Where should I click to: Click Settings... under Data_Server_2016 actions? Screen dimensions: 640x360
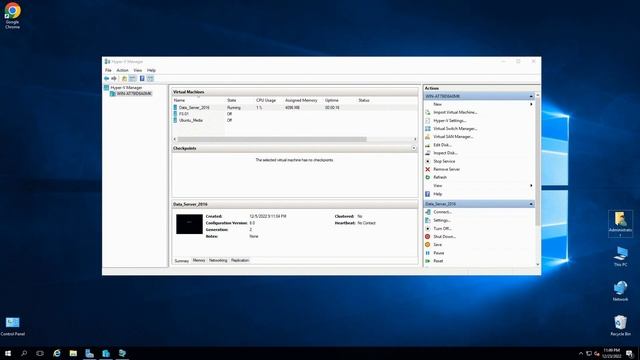(442, 220)
